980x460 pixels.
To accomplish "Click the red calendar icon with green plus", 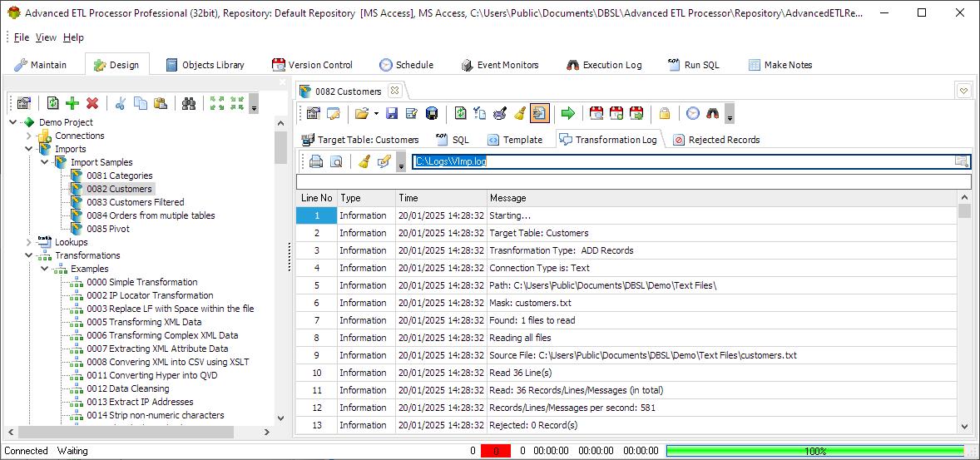I will click(616, 113).
